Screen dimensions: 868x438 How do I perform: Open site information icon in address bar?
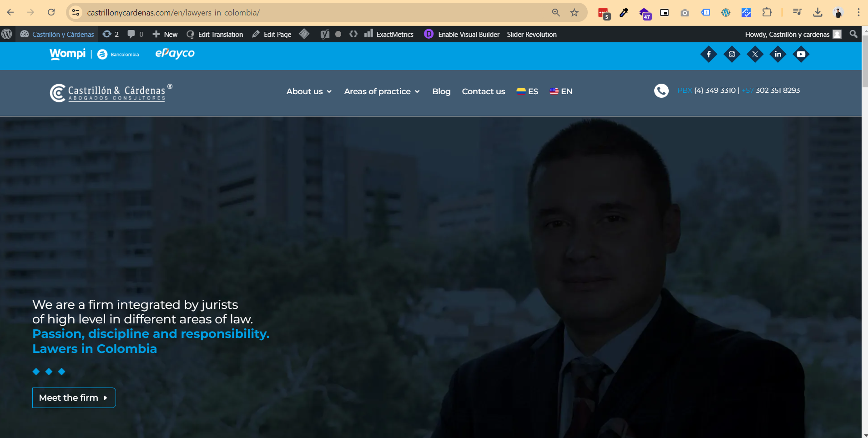click(x=76, y=13)
